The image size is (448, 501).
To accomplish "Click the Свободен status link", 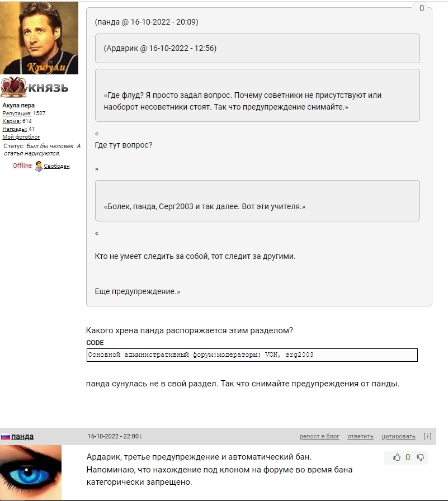I will pos(56,166).
